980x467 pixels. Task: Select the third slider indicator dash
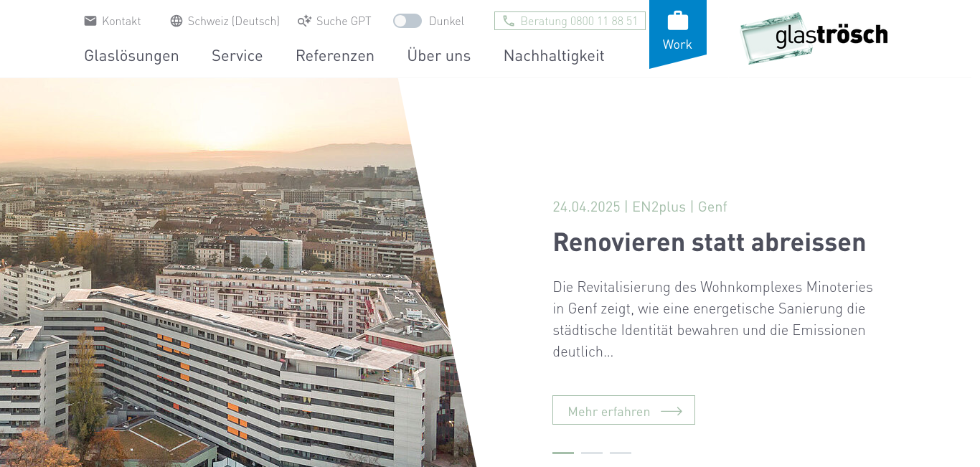point(621,453)
